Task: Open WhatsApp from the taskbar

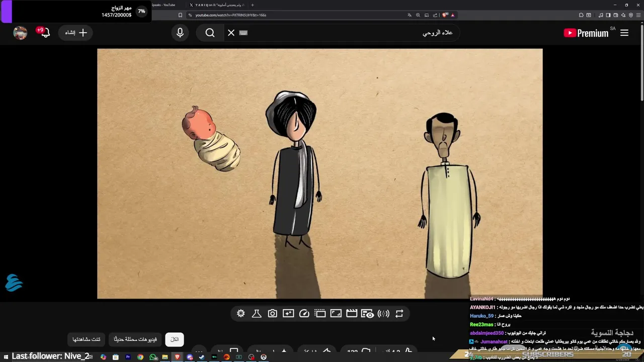Action: [x=153, y=357]
